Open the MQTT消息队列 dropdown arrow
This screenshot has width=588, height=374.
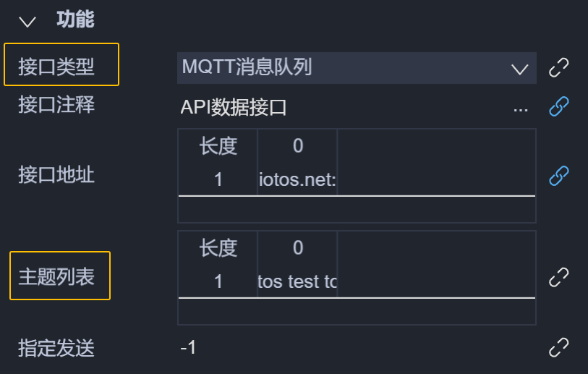520,69
